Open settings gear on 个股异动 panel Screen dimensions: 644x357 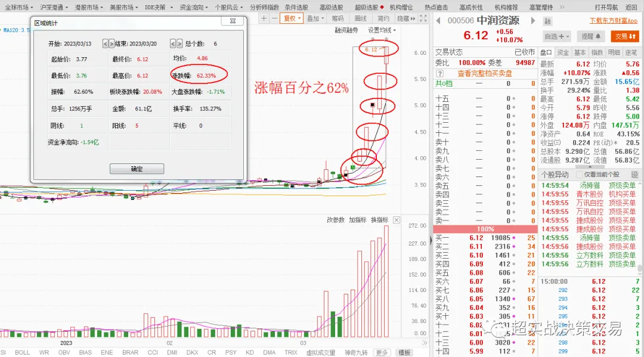click(x=634, y=174)
